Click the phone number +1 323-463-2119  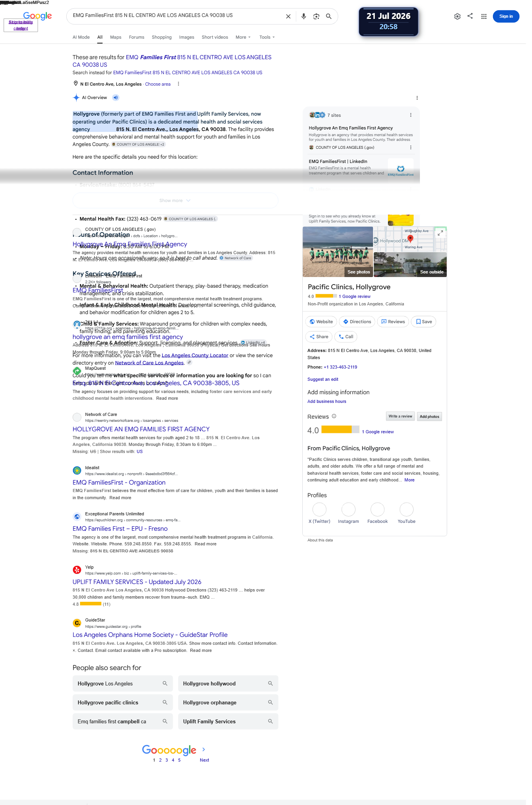tap(340, 367)
